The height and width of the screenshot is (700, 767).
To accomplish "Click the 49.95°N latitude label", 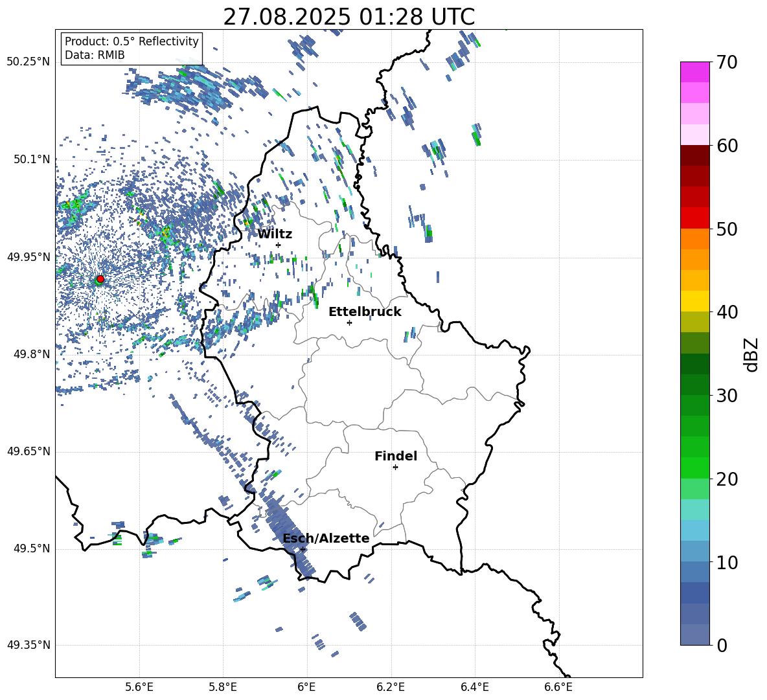I will [29, 256].
